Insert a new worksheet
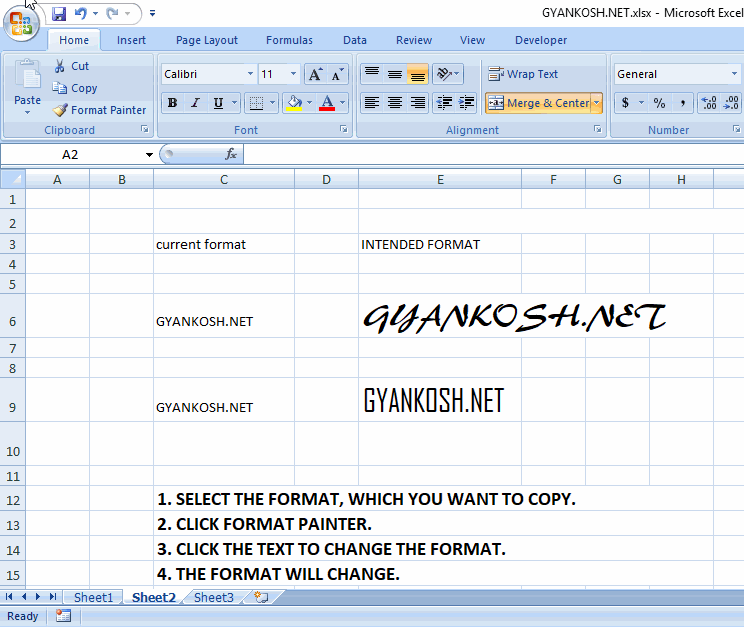744x627 pixels. [261, 597]
